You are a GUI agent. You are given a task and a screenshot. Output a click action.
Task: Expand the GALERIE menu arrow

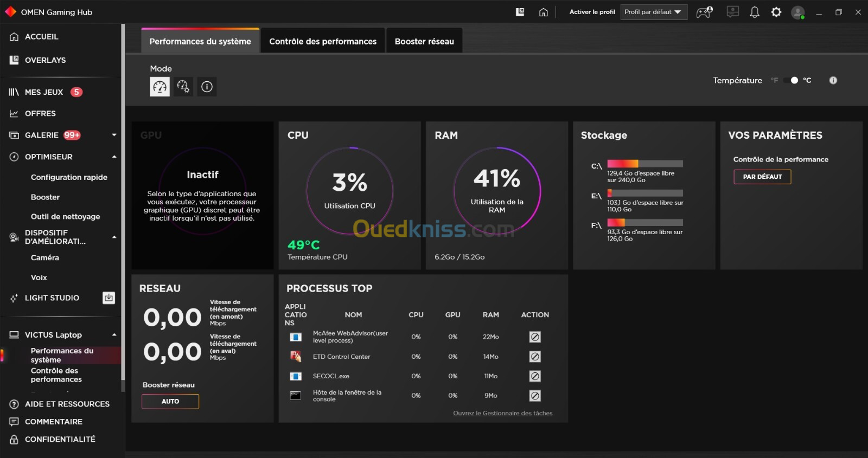pos(114,135)
